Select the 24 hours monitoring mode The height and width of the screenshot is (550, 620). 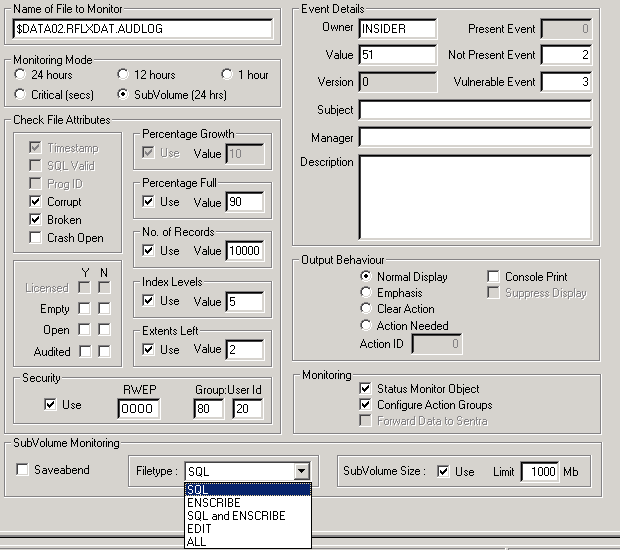pyautogui.click(x=20, y=75)
